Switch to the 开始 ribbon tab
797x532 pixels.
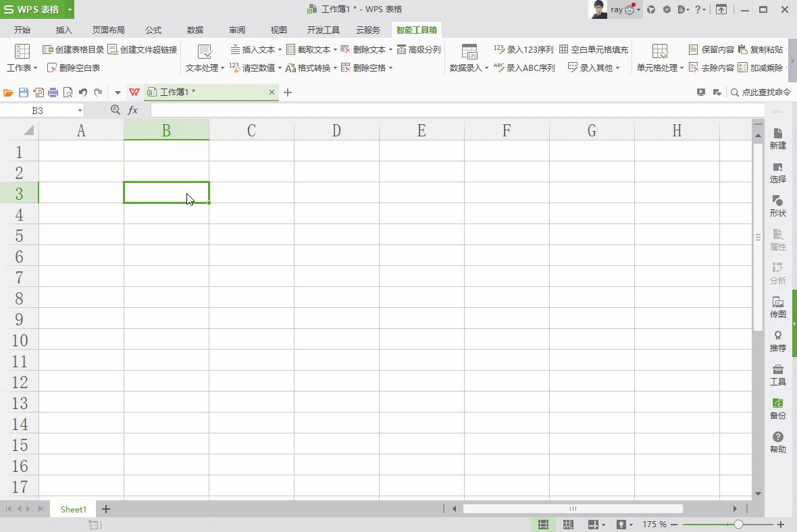pos(22,30)
